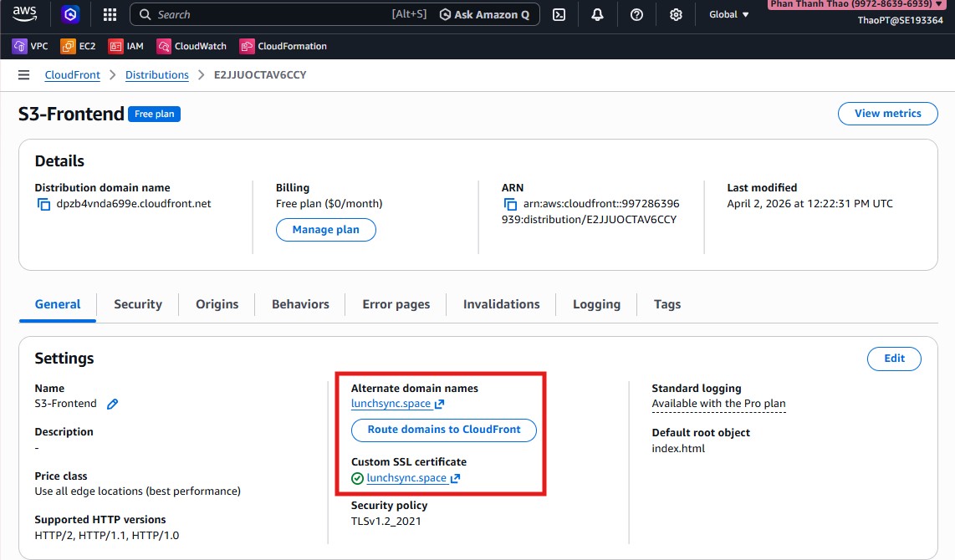Click the Manage plan button
This screenshot has height=560, width=955.
(x=325, y=230)
